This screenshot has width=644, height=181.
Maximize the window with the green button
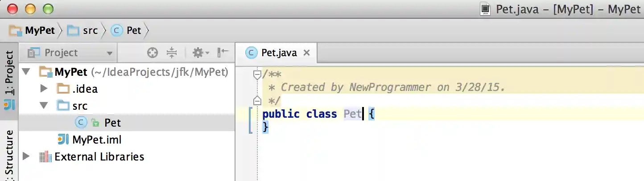pos(48,8)
